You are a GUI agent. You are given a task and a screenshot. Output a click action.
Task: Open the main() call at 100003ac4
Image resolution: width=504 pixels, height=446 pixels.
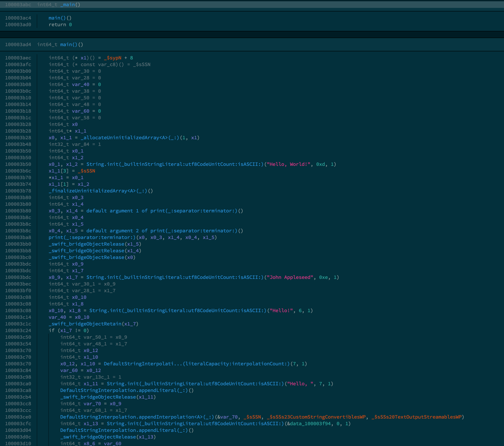click(x=57, y=18)
